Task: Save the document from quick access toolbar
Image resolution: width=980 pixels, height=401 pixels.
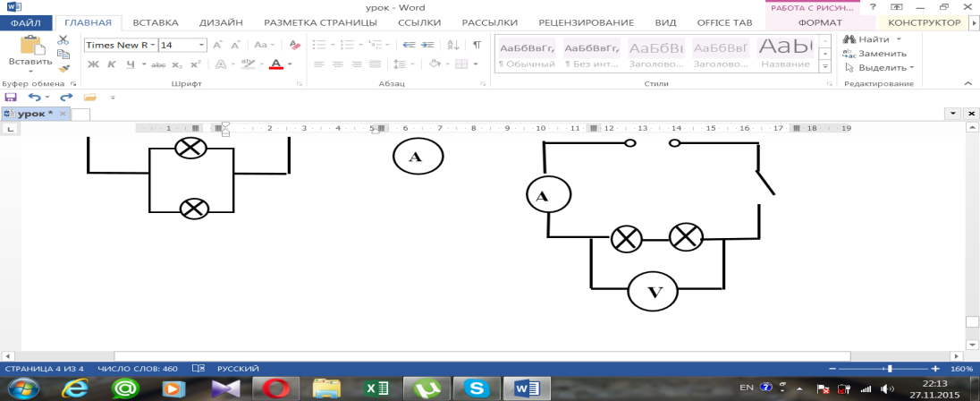Action: tap(10, 97)
